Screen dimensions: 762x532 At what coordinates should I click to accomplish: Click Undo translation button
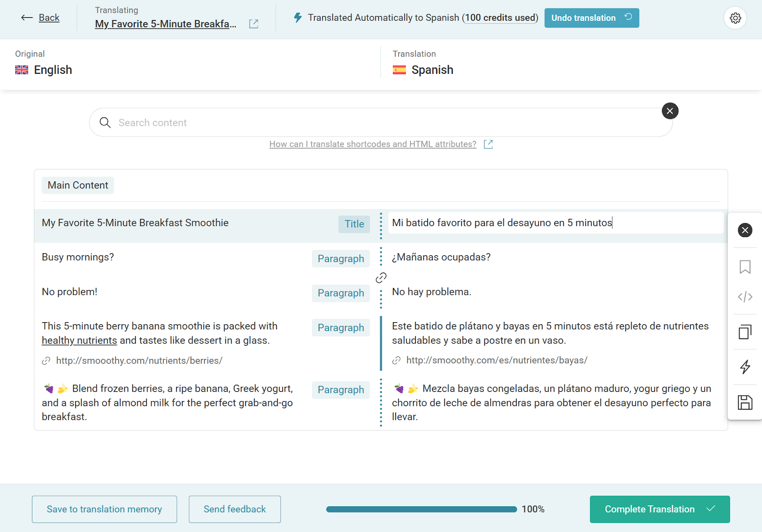click(x=591, y=18)
